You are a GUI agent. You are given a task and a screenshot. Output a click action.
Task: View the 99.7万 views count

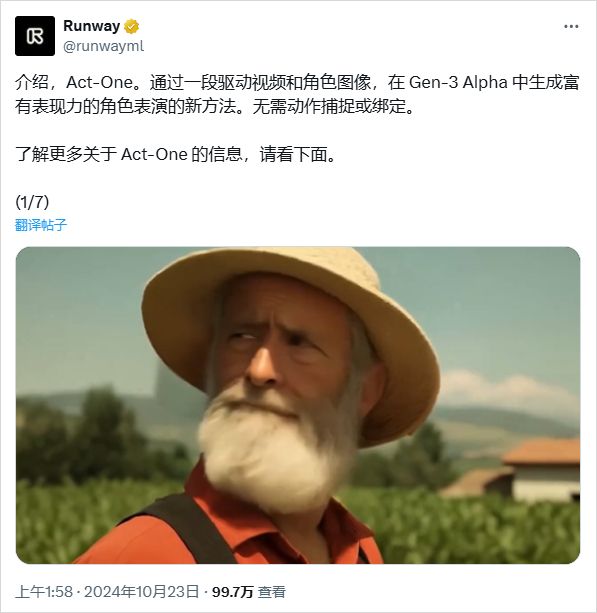click(x=233, y=591)
